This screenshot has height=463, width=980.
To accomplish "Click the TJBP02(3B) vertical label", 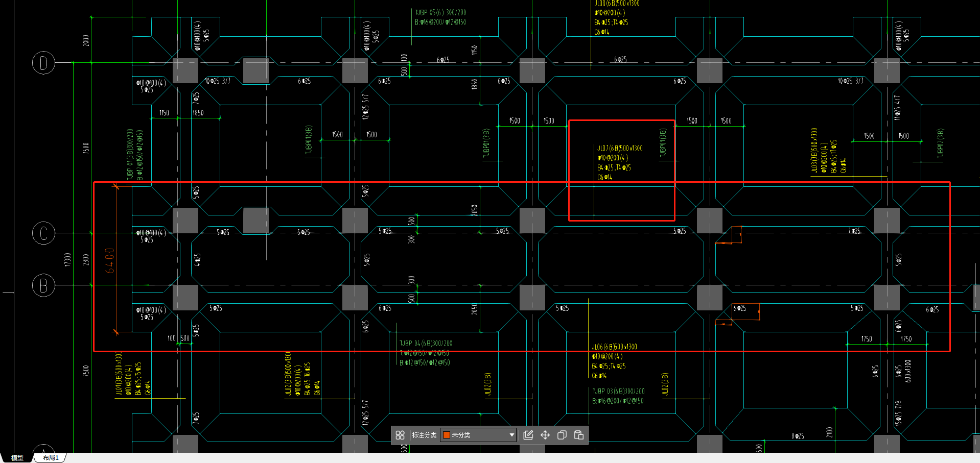I will (x=941, y=143).
